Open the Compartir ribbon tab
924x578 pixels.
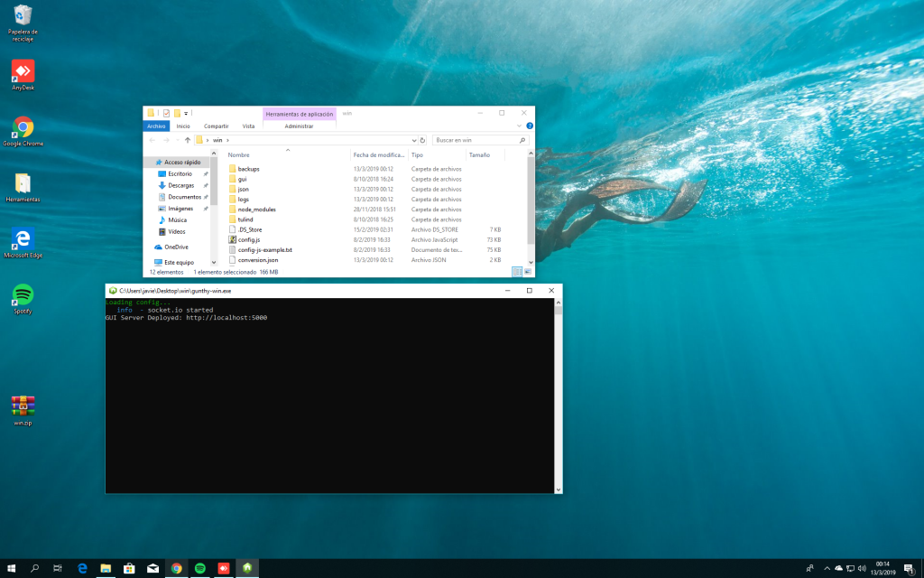tap(217, 126)
